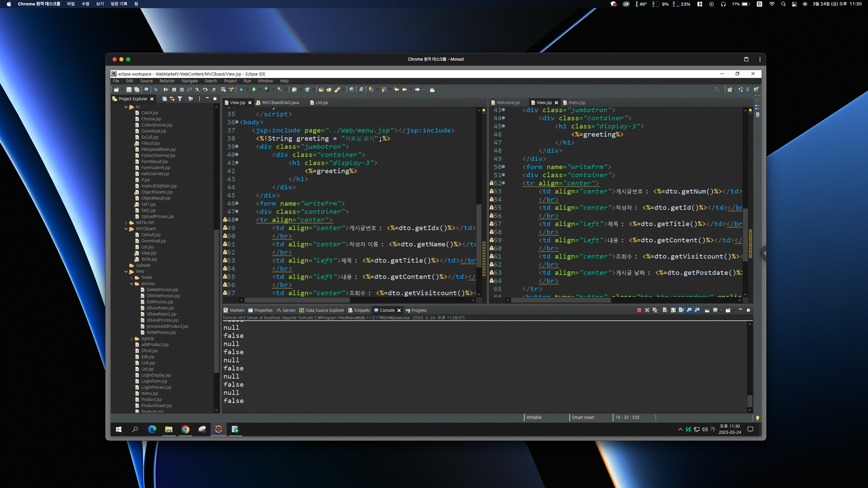Open Chrome from the Windows taskbar

(x=185, y=429)
